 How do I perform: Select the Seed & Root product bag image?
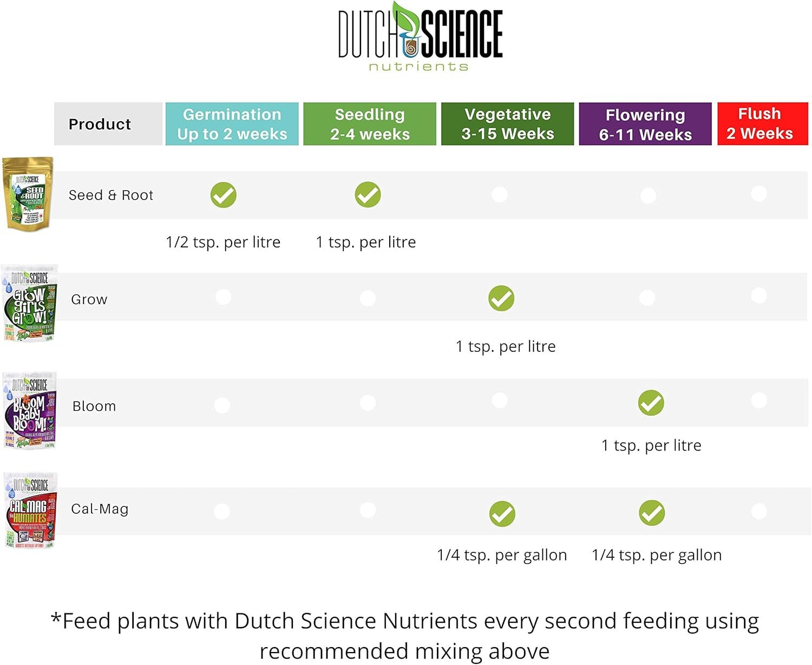[x=28, y=193]
